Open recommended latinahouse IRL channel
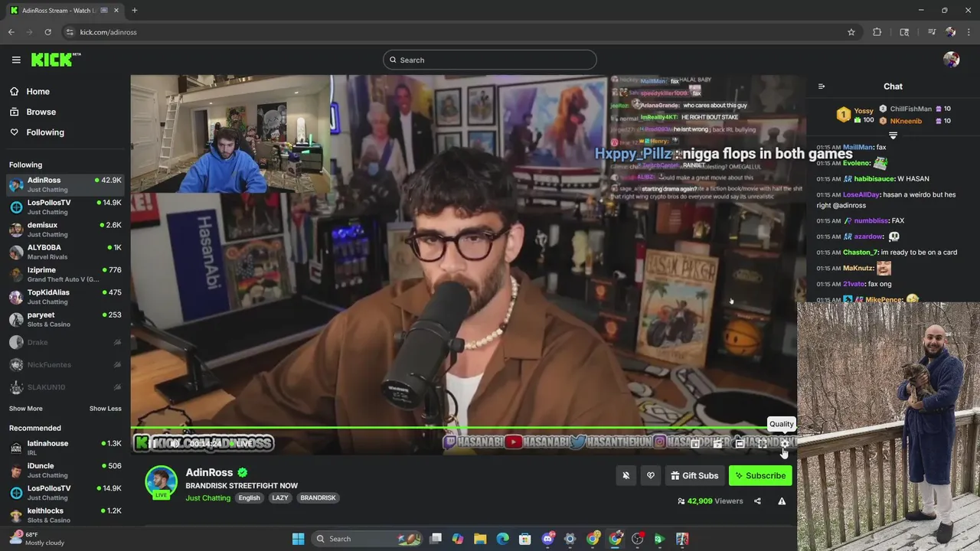This screenshot has height=551, width=980. 65,448
